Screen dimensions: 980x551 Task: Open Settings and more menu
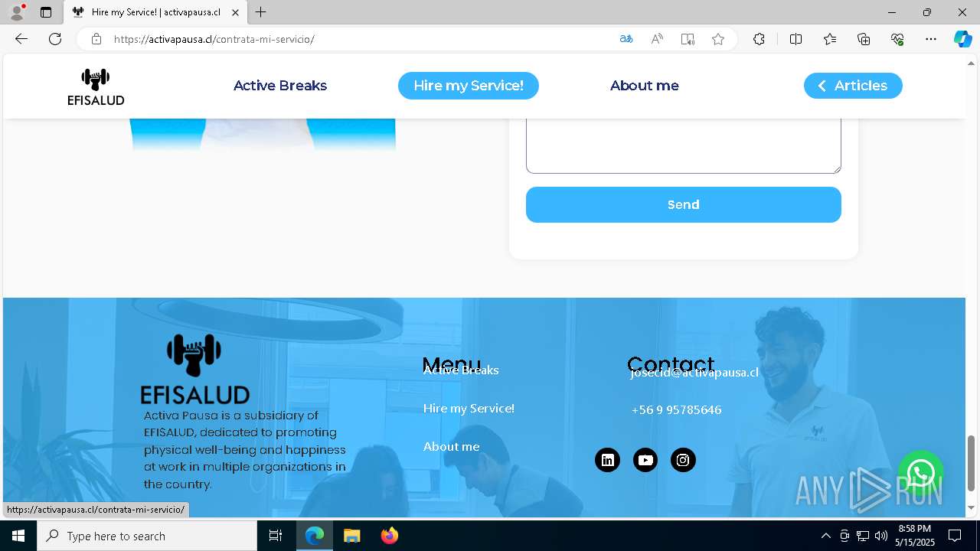[x=931, y=39]
